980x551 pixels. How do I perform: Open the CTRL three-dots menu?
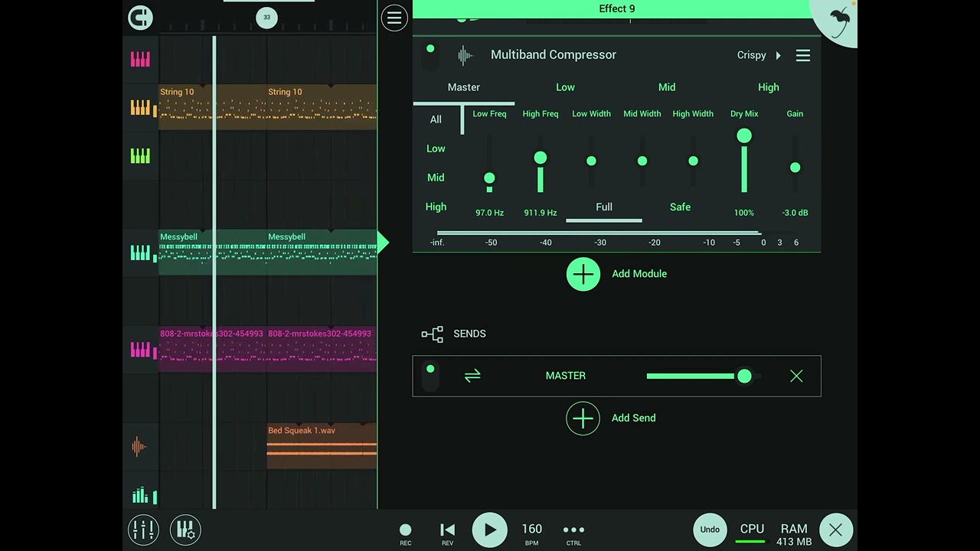tap(573, 533)
